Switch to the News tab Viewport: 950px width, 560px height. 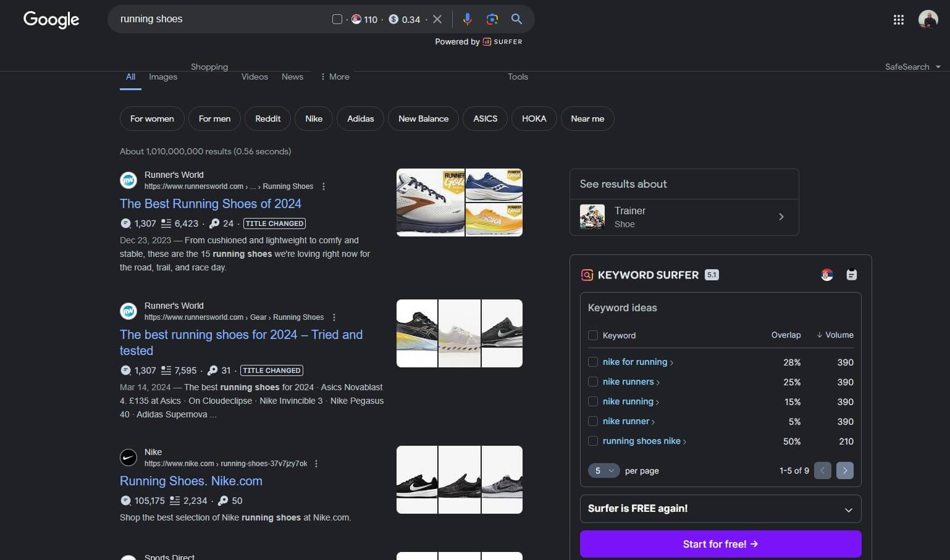pos(292,77)
